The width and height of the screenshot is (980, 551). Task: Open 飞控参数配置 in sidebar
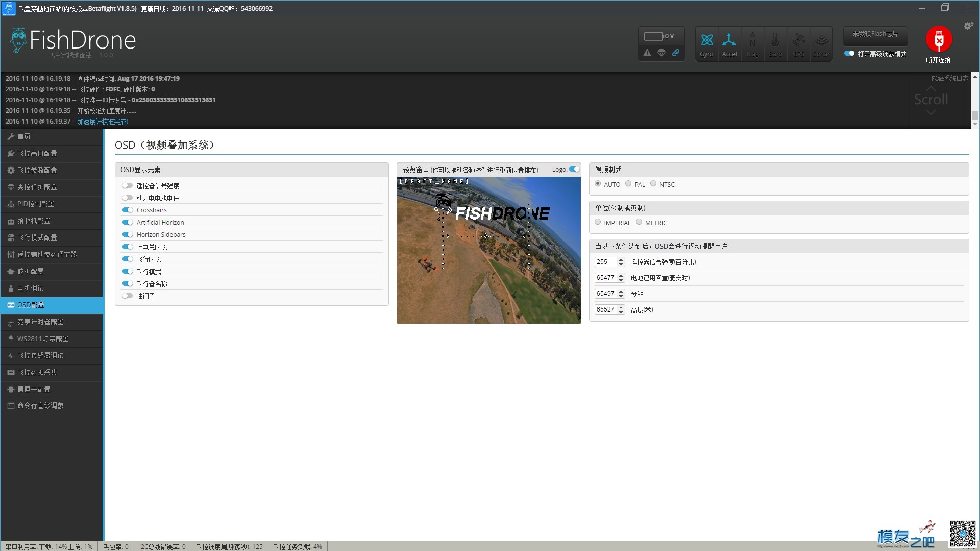(52, 170)
